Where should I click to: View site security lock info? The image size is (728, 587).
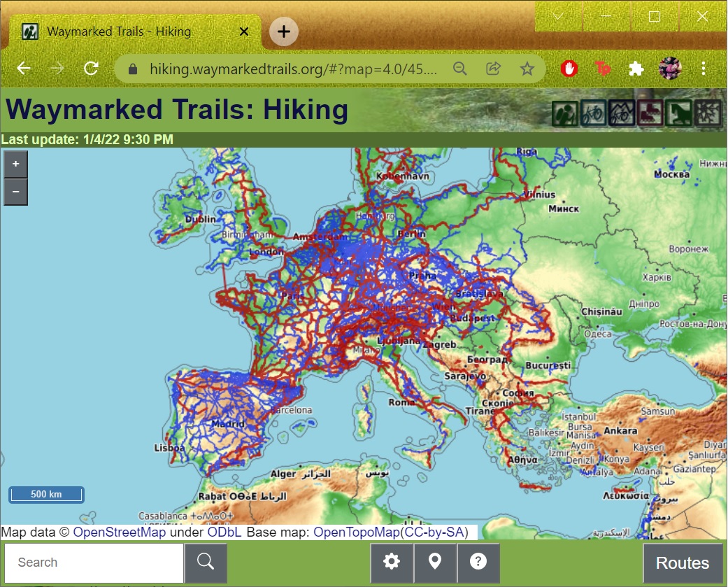(133, 69)
